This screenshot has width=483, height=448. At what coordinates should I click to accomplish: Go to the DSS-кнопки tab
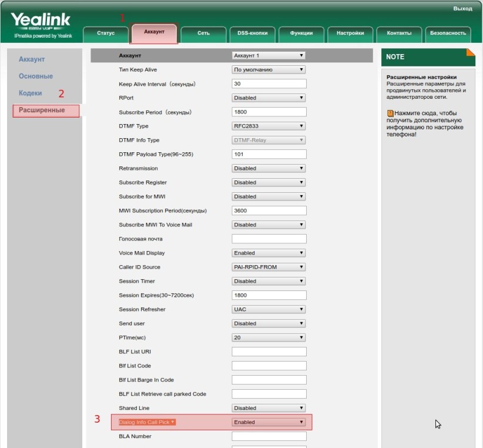pos(253,34)
